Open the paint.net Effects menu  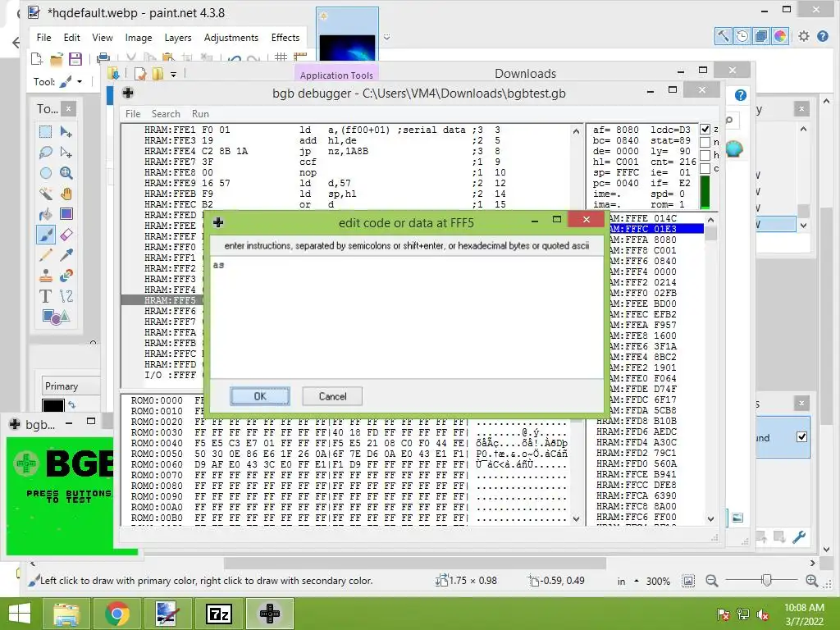[x=285, y=38]
